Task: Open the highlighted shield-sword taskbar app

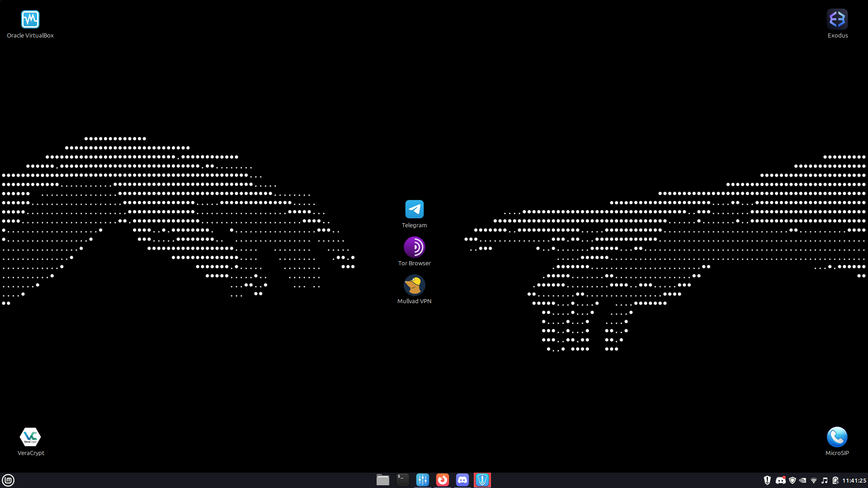Action: [x=482, y=480]
